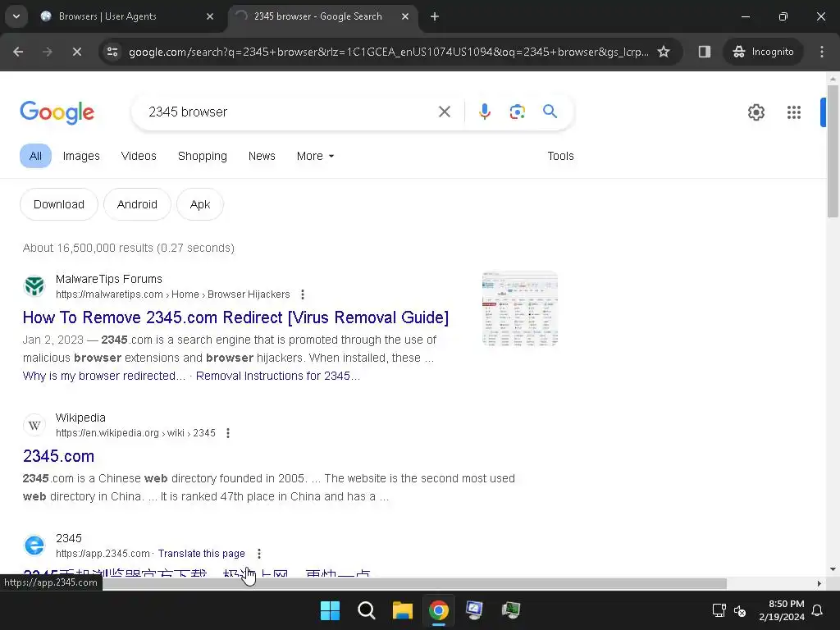Open the taskbar clock showing 8:50 PM
Image resolution: width=840 pixels, height=630 pixels.
pyautogui.click(x=782, y=610)
